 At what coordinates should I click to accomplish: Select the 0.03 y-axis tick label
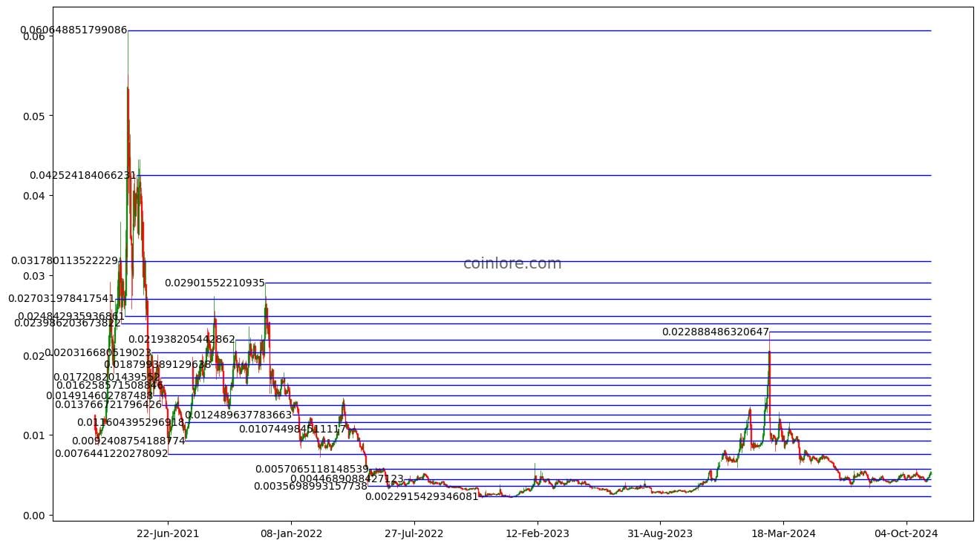coord(34,276)
